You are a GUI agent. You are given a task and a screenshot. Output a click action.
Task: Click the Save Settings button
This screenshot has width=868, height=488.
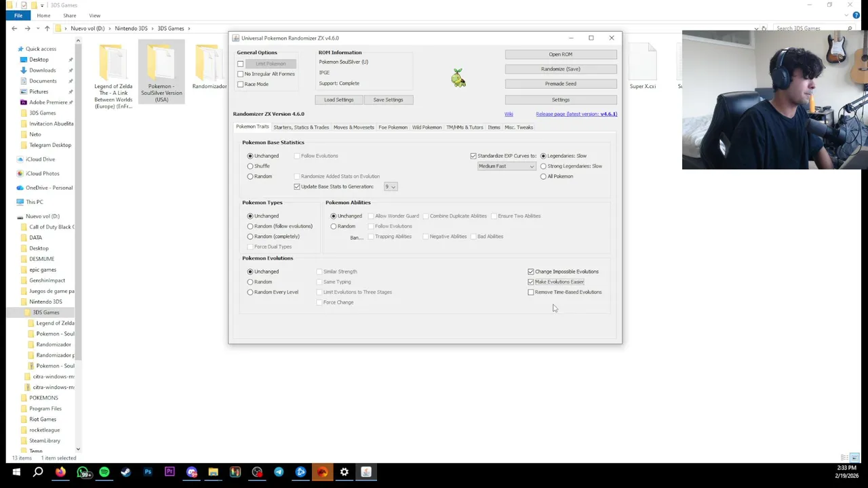388,100
